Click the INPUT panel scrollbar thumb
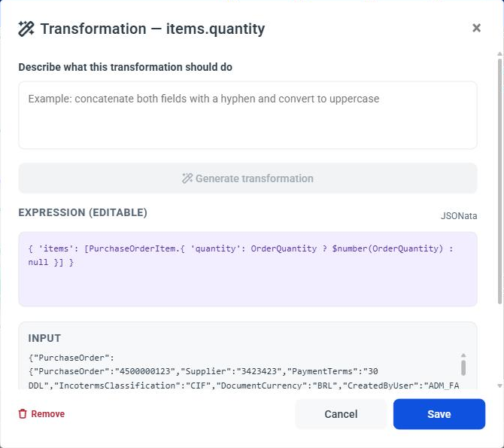The image size is (504, 448). point(463,367)
